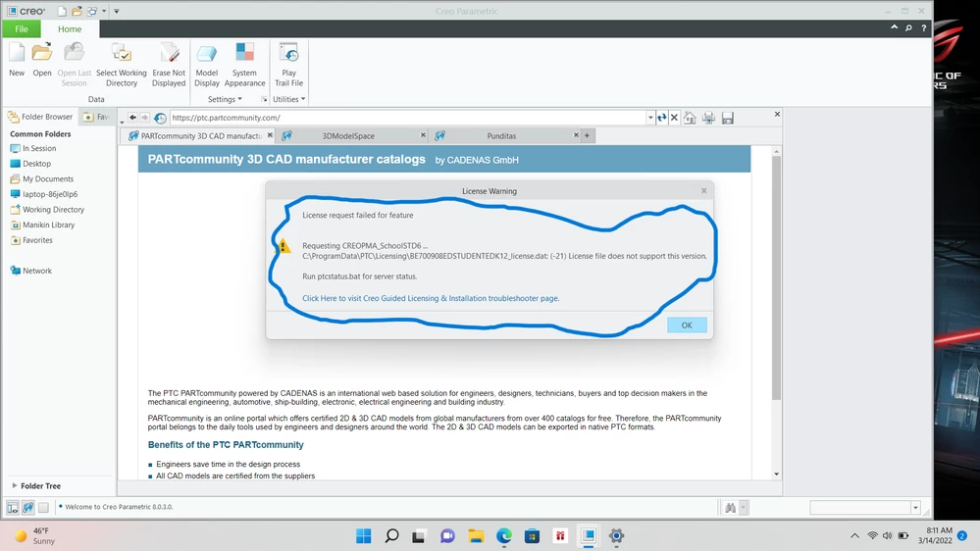Image resolution: width=980 pixels, height=551 pixels.
Task: Open the URL address bar dropdown
Action: point(650,118)
